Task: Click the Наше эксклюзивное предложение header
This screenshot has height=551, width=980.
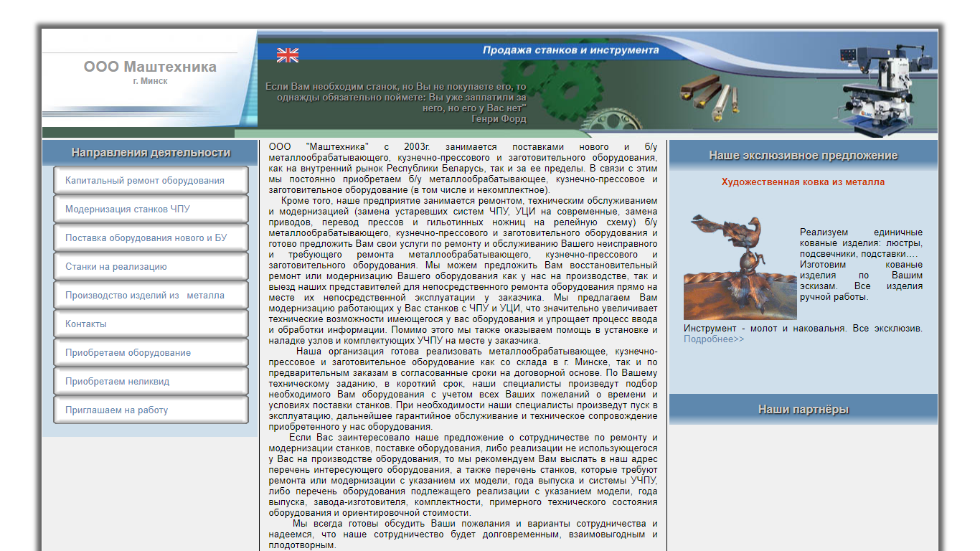Action: point(803,155)
